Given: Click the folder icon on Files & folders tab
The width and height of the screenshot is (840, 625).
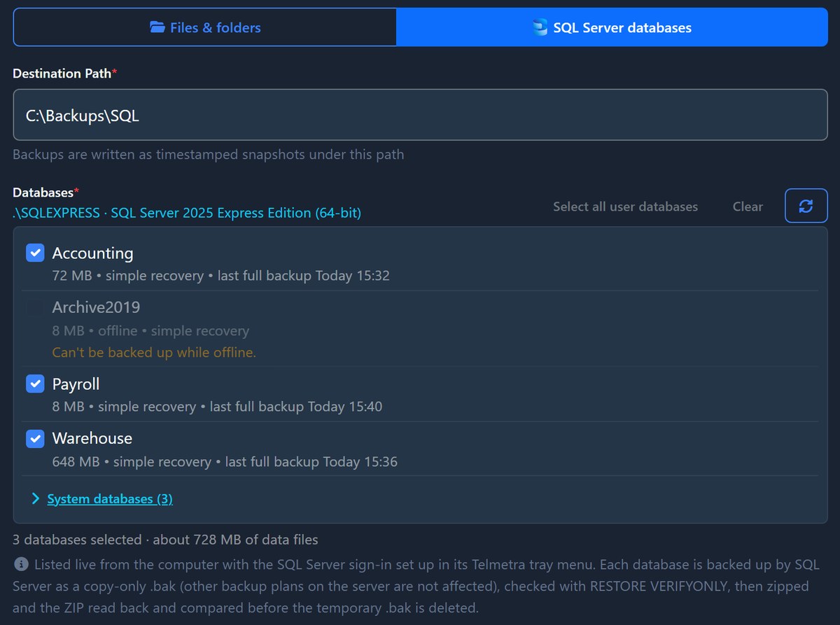Looking at the screenshot, I should coord(157,27).
